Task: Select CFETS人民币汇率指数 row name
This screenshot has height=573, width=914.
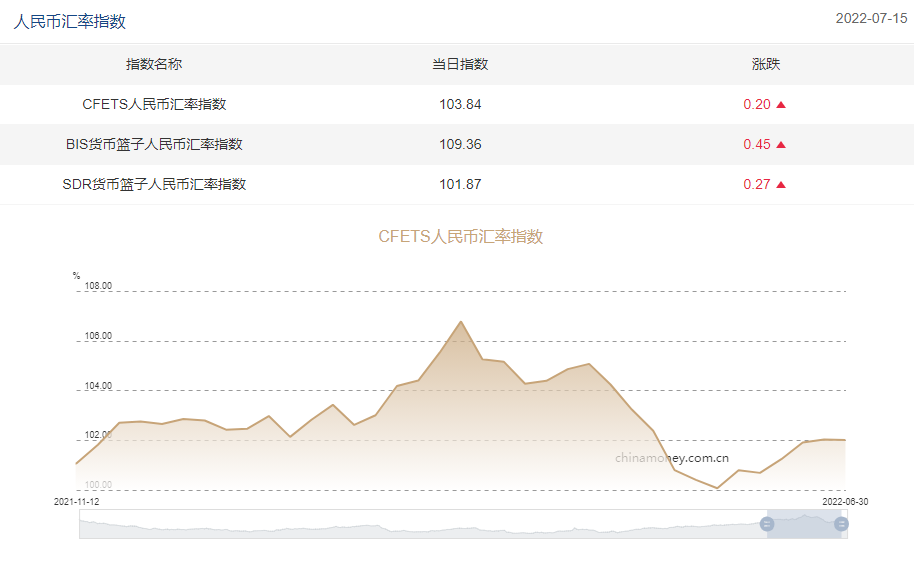Action: 154,104
